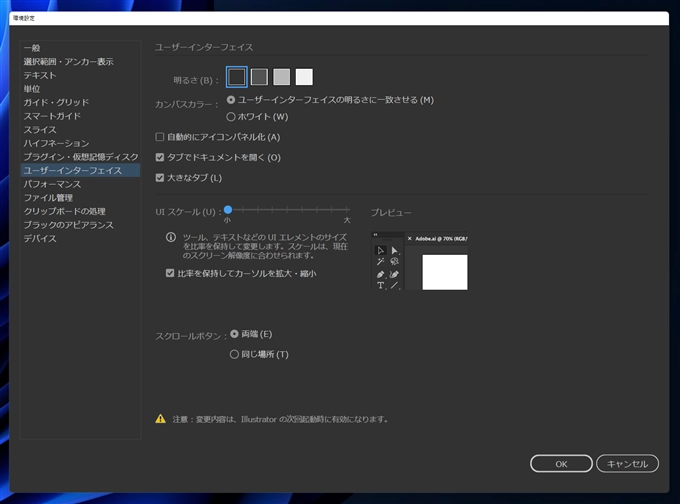Click the info icon beside UI scale description
Screen dimensions: 680x504
171,237
